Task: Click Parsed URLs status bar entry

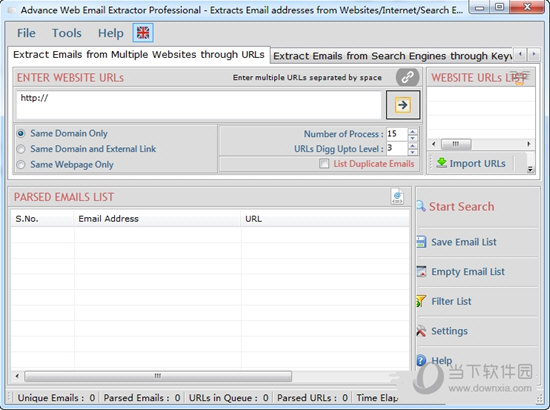Action: pyautogui.click(x=312, y=398)
